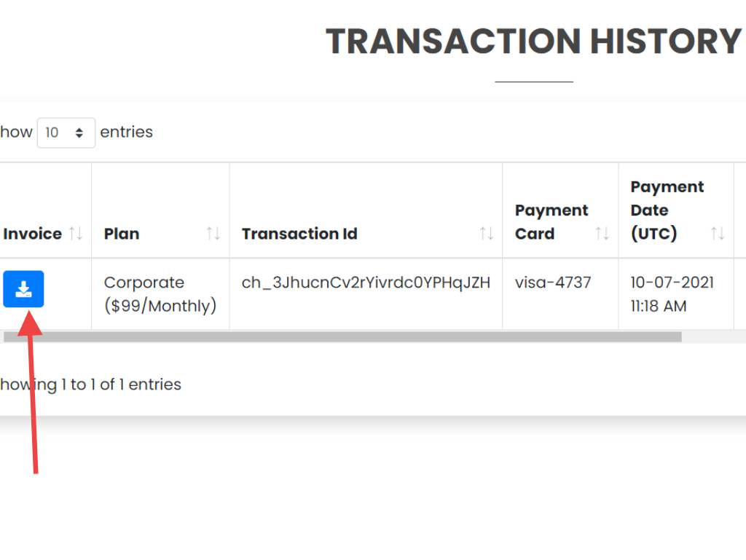This screenshot has height=560, width=746.
Task: Click the Invoice column header
Action: click(x=32, y=234)
